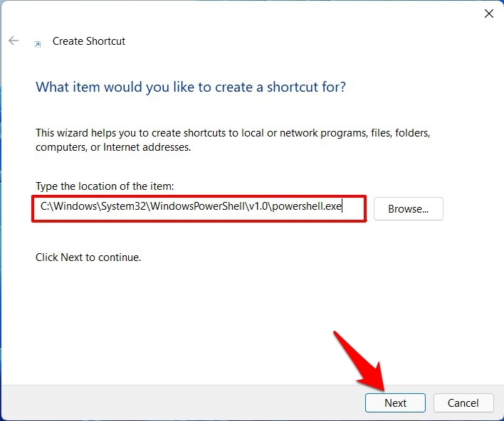
Task: Close the Create Shortcut dialog
Action: (489, 14)
